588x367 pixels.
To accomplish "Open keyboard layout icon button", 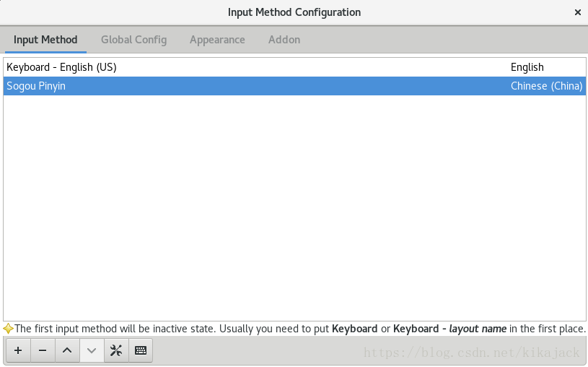I will pos(141,350).
